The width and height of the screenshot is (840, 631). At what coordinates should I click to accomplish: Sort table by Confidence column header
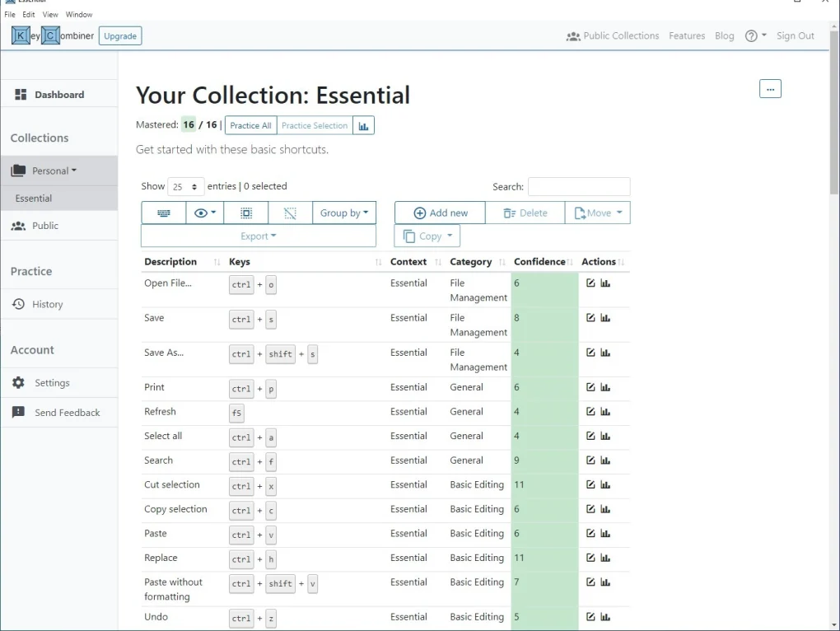539,262
